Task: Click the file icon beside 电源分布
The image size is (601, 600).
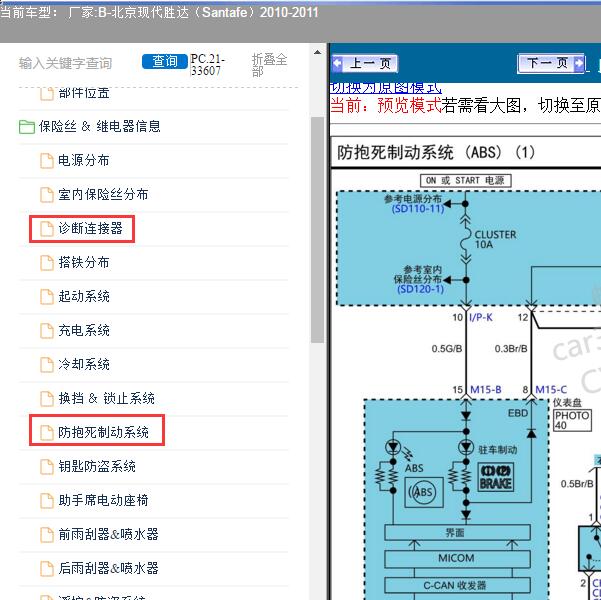Action: tap(47, 161)
